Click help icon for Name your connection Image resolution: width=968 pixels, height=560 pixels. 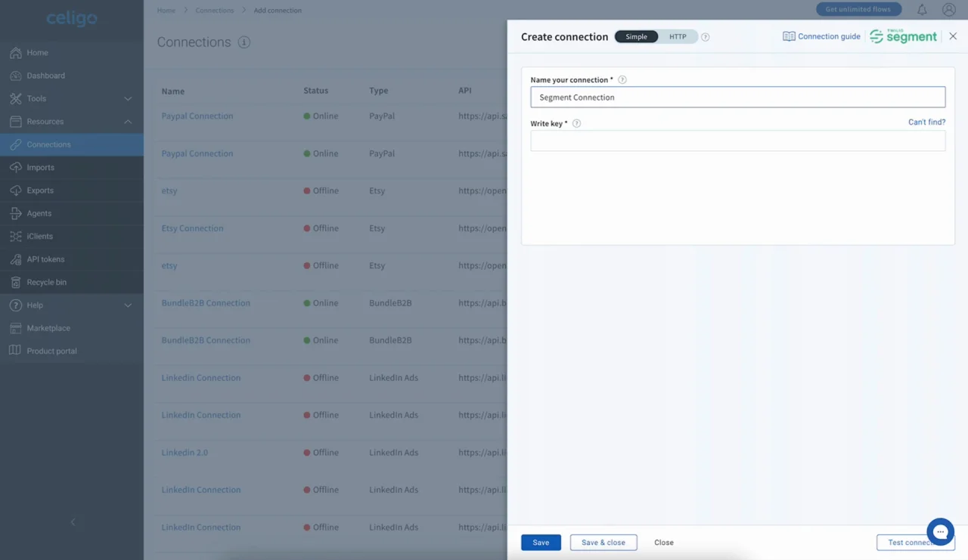tap(622, 80)
